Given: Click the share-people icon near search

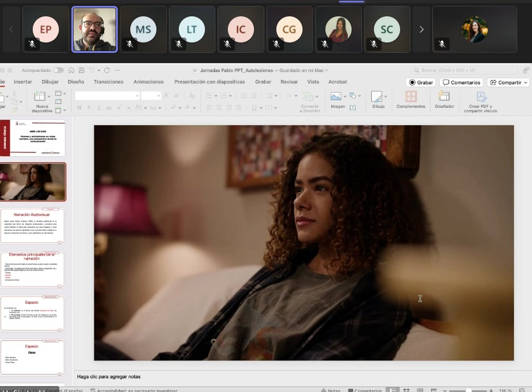Looking at the screenshot, I should [526, 70].
